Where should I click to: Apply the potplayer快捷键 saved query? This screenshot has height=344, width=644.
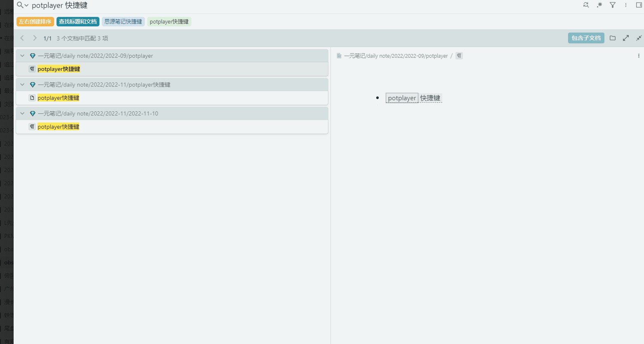[169, 21]
